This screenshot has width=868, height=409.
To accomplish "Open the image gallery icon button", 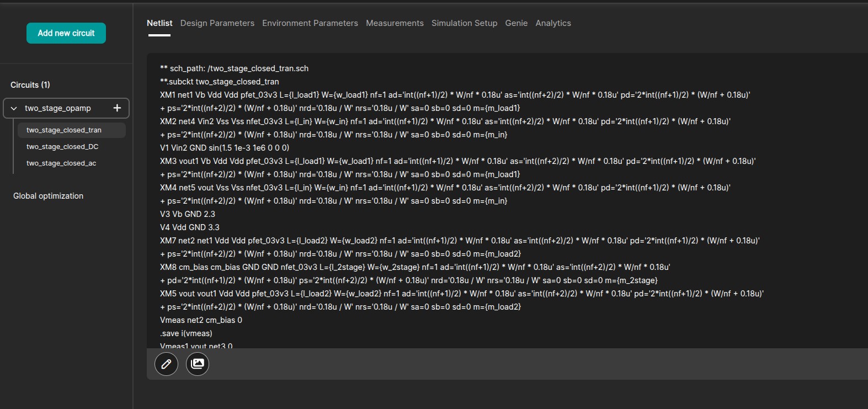I will pyautogui.click(x=198, y=364).
